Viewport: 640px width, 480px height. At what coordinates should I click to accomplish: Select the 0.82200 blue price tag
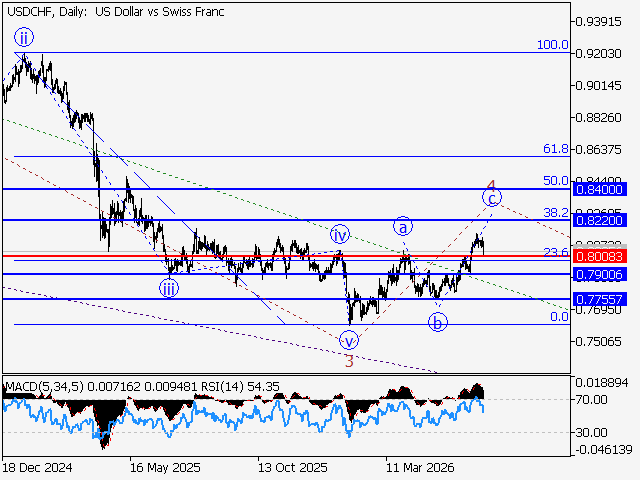click(599, 220)
